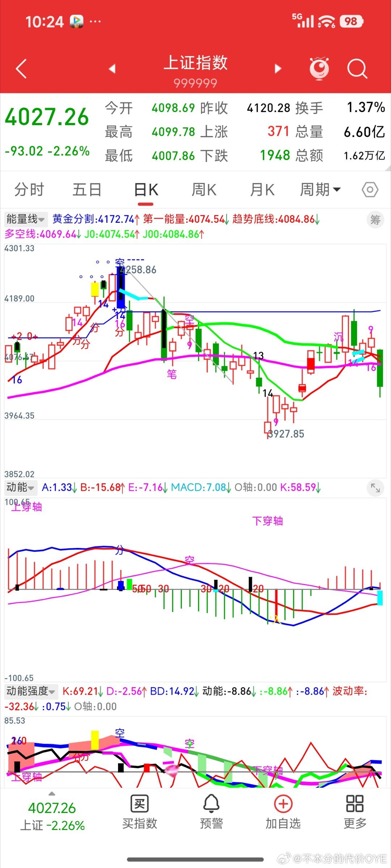Screen dimensions: 391x868
Task: Tap the back arrow in header
Action: [x=21, y=68]
